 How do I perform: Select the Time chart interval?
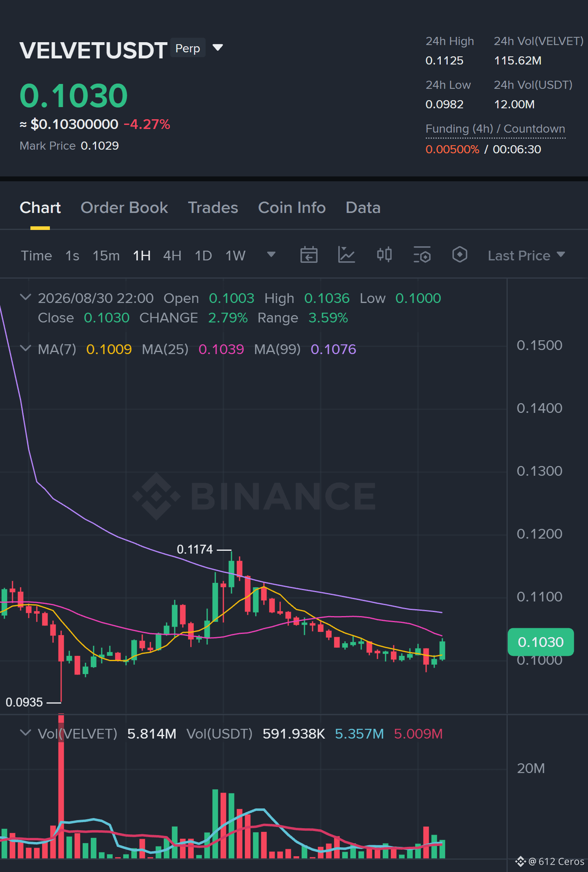36,256
